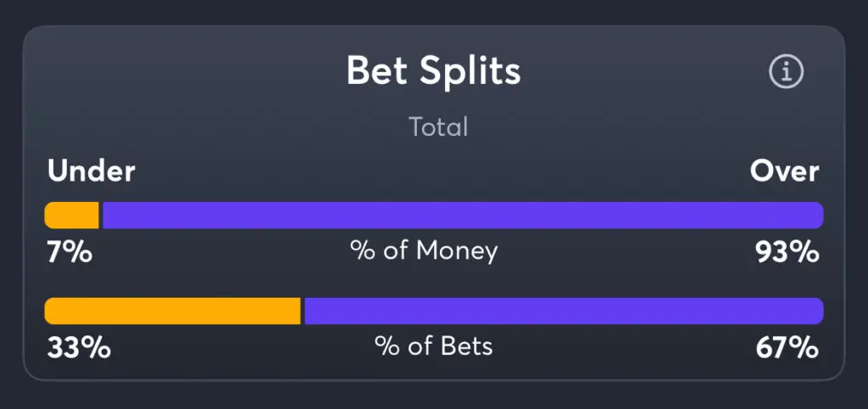The height and width of the screenshot is (409, 868).
Task: Click orange Under segment of money bar
Action: tap(71, 215)
